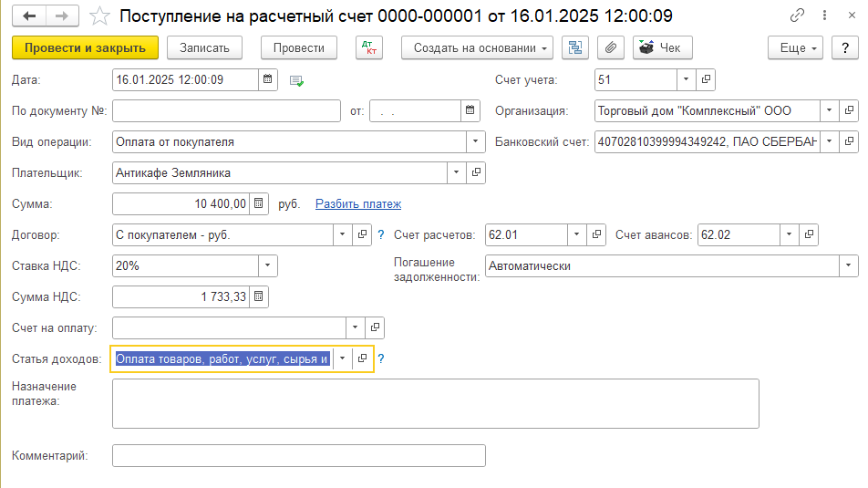Screen dimensions: 868x488
Task: Print receipt with the Чек button
Action: [x=663, y=47]
